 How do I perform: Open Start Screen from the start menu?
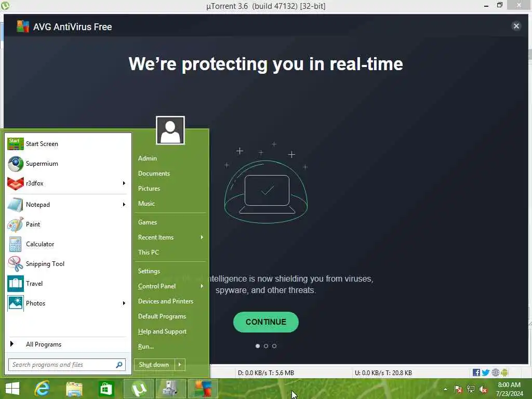[67, 144]
